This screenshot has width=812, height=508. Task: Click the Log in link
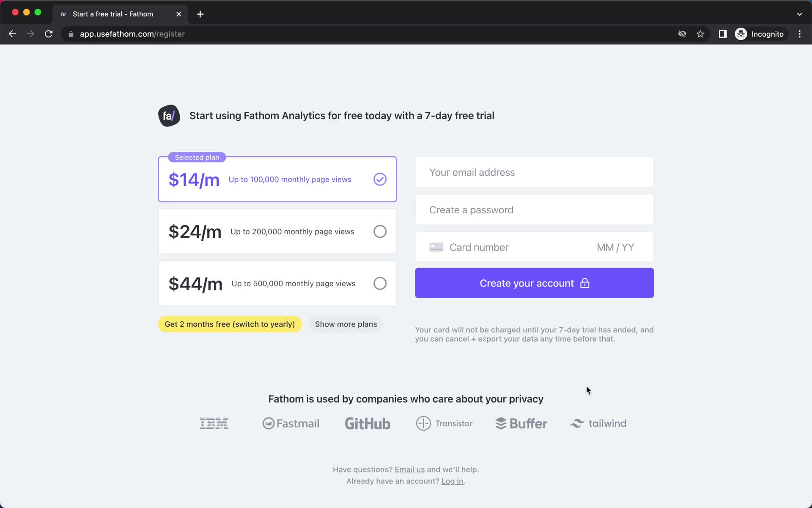point(452,480)
